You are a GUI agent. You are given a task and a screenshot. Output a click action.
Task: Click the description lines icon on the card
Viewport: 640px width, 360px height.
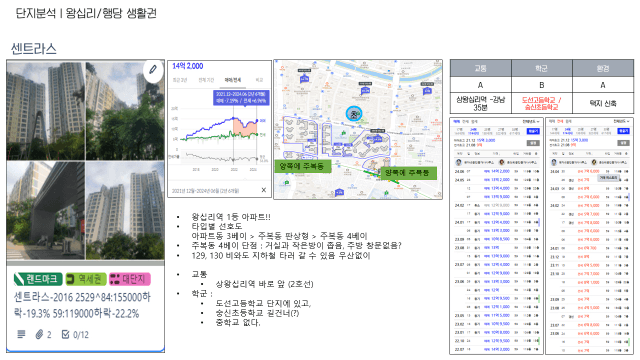click(21, 335)
